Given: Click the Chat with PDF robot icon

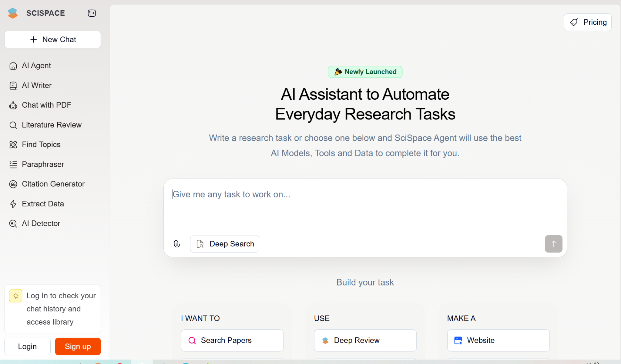Looking at the screenshot, I should coord(13,105).
